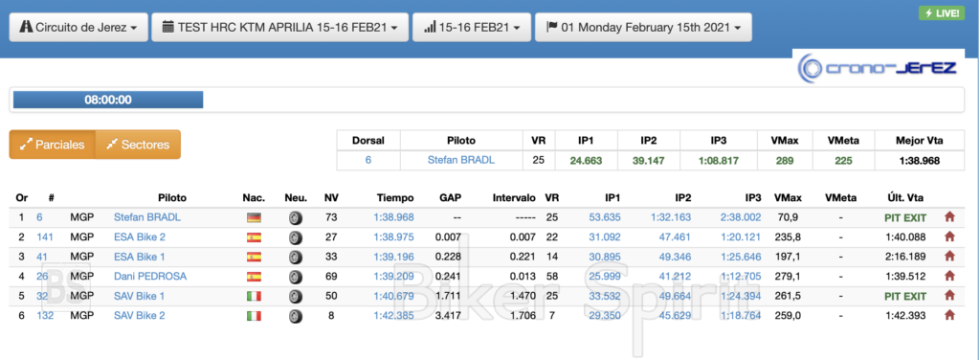Click dorsal 6 in summary panel

[368, 160]
